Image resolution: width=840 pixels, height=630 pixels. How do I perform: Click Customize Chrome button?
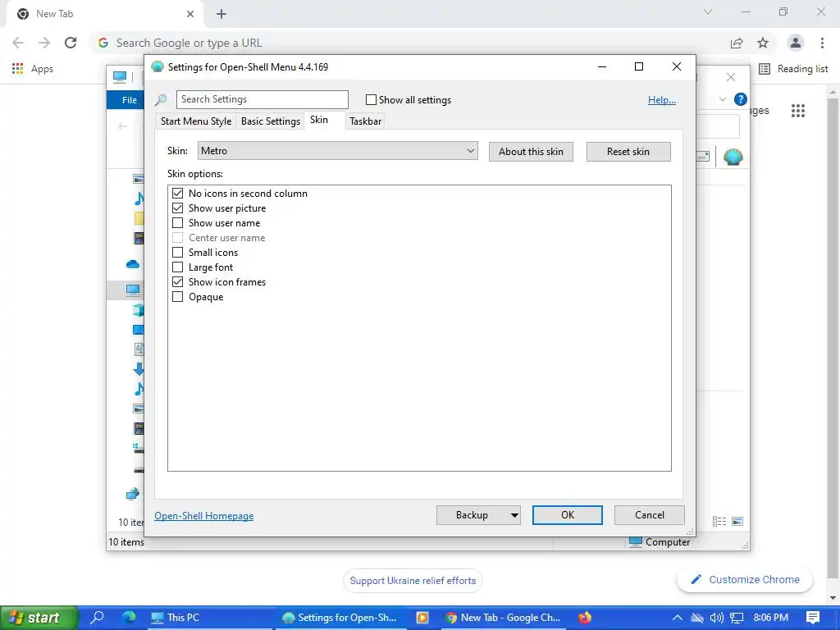tap(745, 580)
